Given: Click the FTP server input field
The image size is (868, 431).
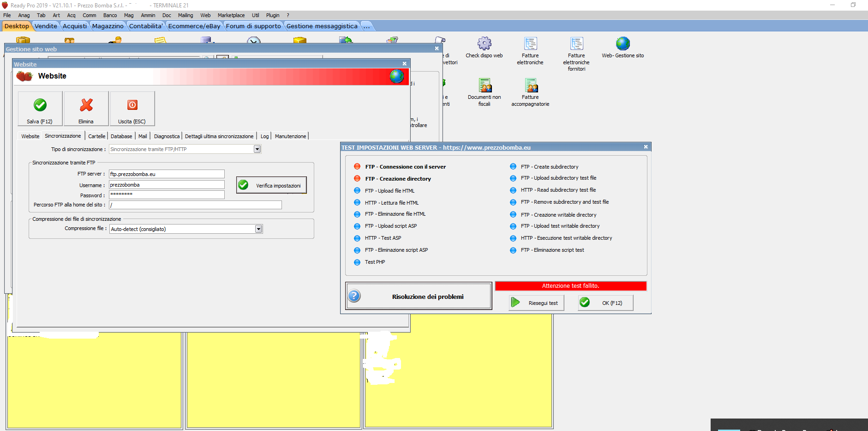Looking at the screenshot, I should tap(167, 174).
